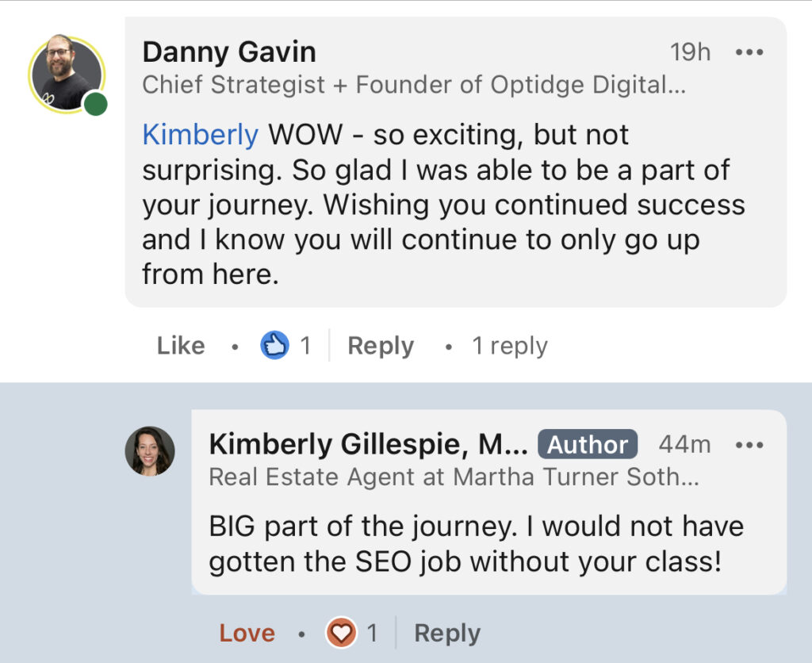Click Kimberly's Real Estate Agent headline
Image resolution: width=812 pixels, height=663 pixels.
pyautogui.click(x=454, y=477)
